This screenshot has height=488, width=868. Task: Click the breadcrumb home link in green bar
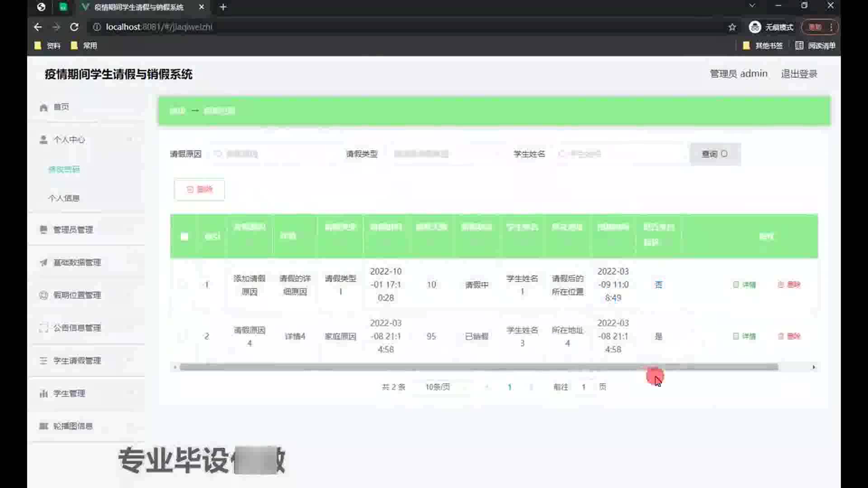(x=177, y=111)
